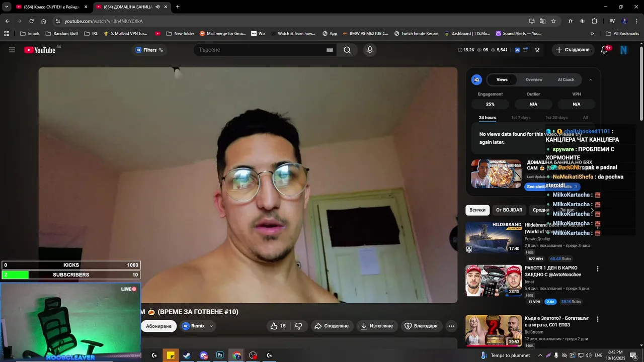Click the pizza thumbnail in the IQ panel
Image resolution: width=644 pixels, height=362 pixels.
click(x=497, y=174)
